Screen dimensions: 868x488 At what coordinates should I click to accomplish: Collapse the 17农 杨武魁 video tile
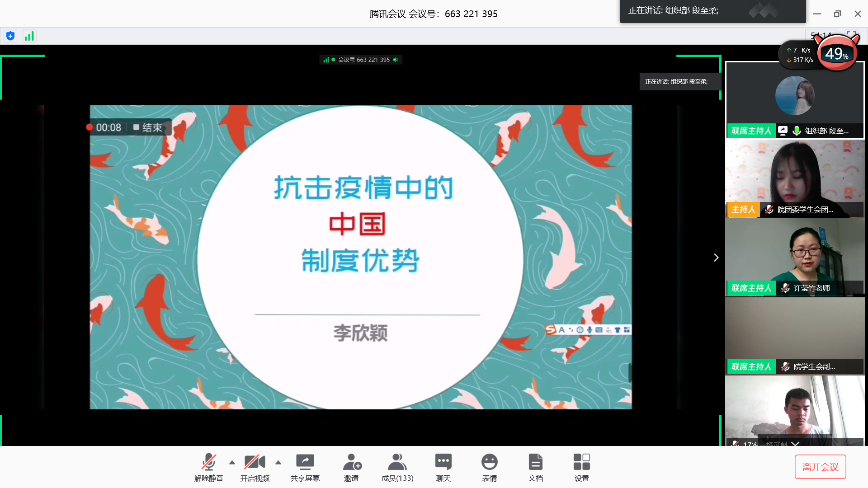coord(795,445)
